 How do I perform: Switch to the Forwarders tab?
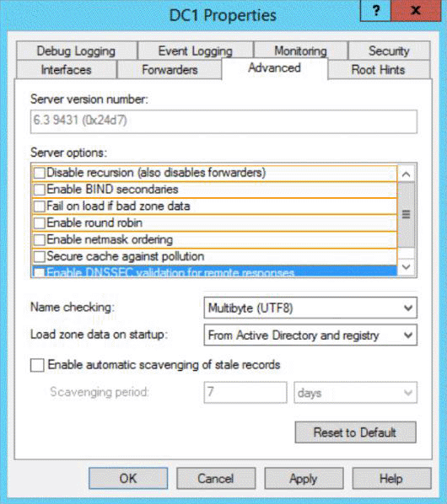[170, 70]
